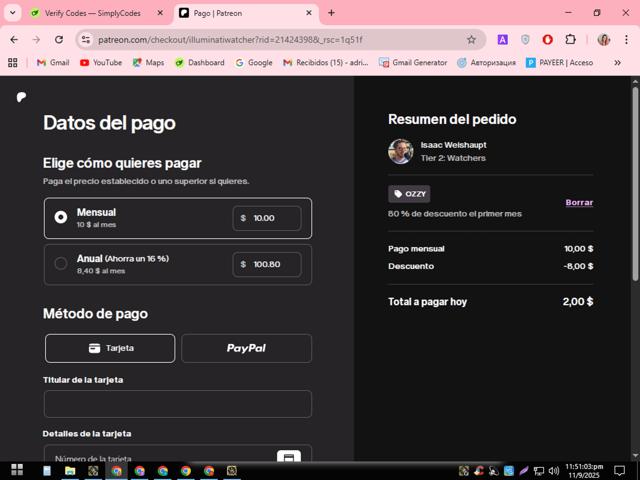The image size is (640, 480).
Task: Select the Anual payment radio button
Action: 61,263
